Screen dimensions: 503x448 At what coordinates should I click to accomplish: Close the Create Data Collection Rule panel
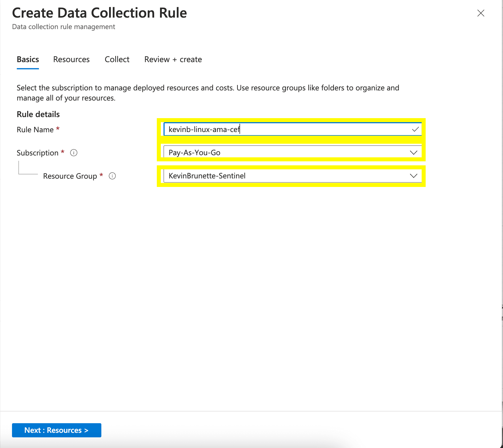tap(481, 13)
